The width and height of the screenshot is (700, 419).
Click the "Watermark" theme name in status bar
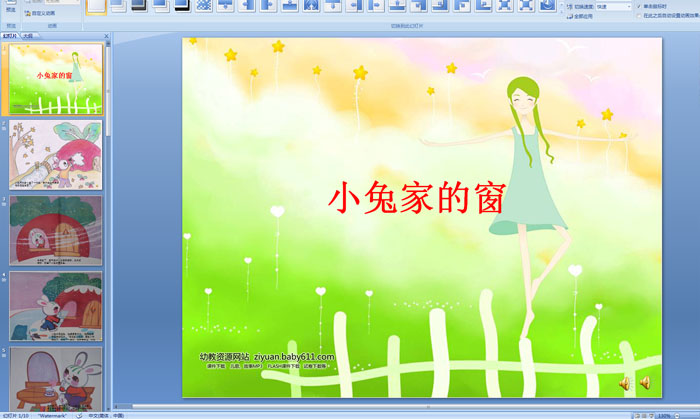point(52,415)
